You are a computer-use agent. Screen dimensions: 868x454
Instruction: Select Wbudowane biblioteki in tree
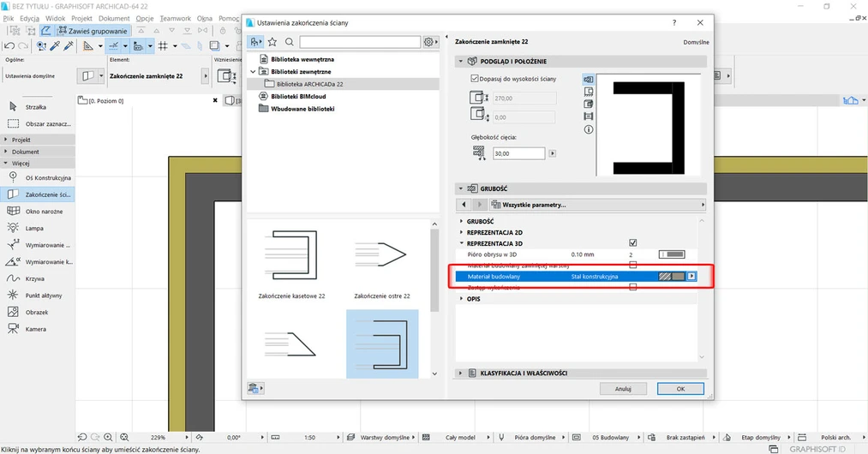tap(302, 109)
